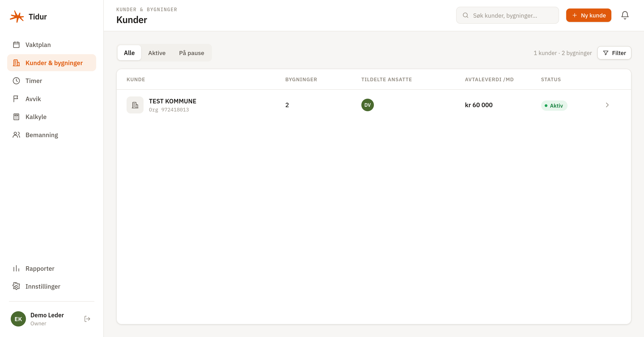Click the Org 972418013 text
This screenshot has height=337, width=644.
pos(169,110)
